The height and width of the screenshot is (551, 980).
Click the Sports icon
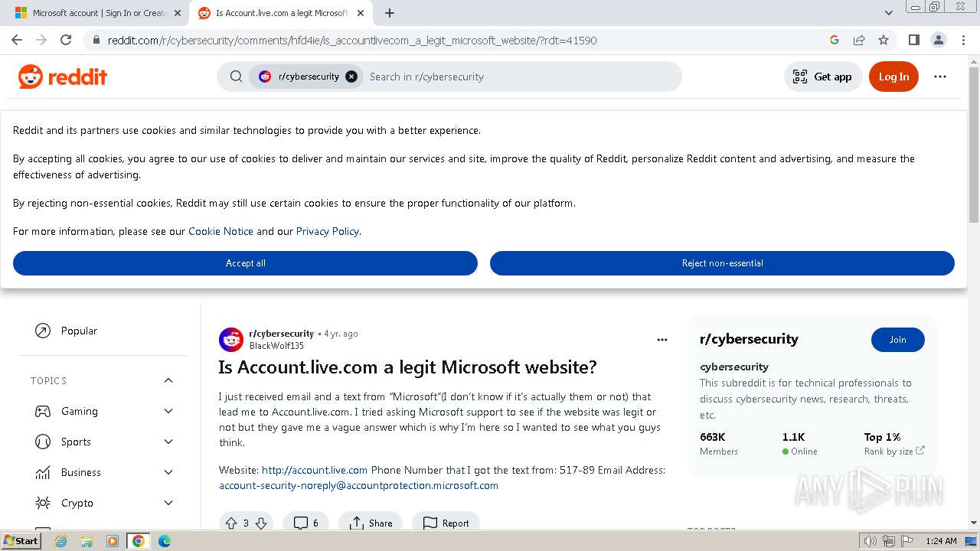(x=43, y=442)
